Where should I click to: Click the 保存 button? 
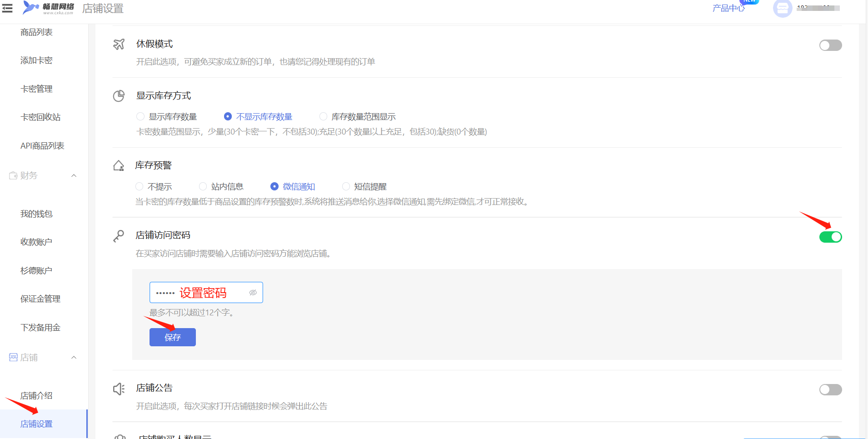[173, 337]
